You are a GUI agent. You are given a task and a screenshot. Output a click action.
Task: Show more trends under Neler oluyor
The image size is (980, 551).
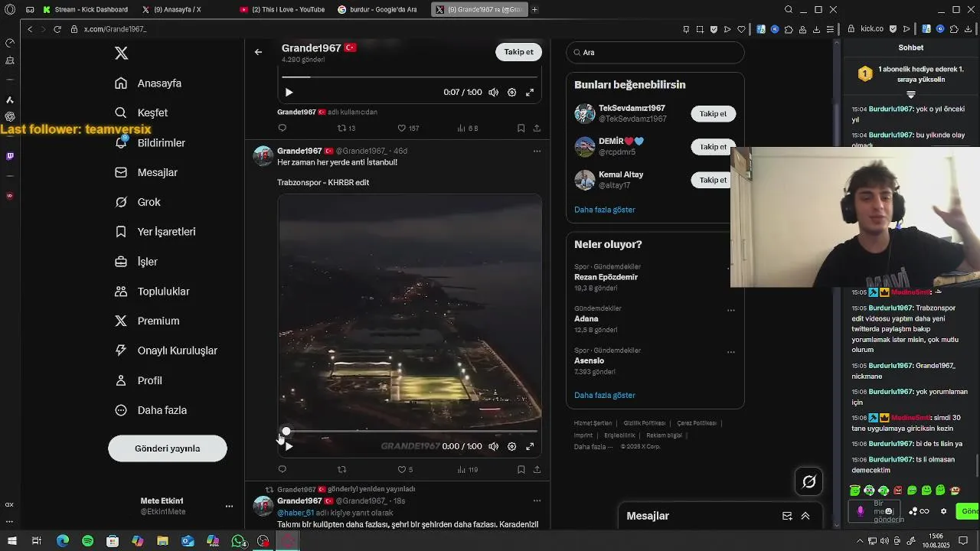[605, 396]
